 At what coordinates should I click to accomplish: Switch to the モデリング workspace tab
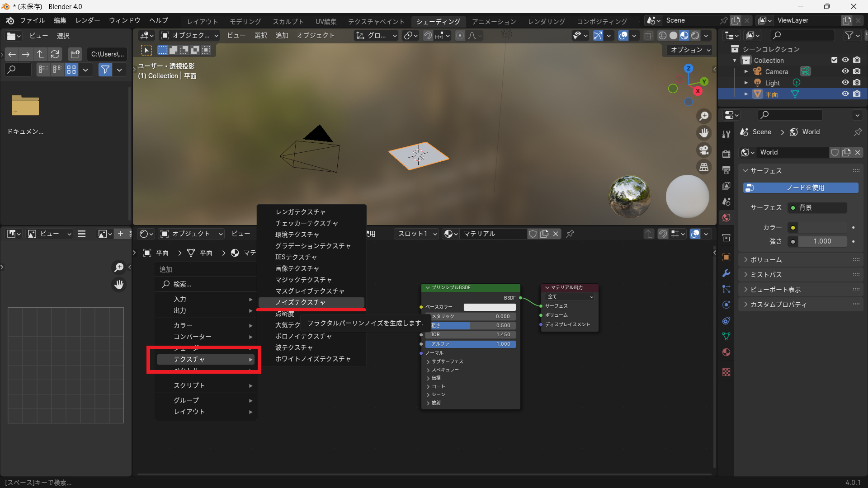tap(245, 21)
